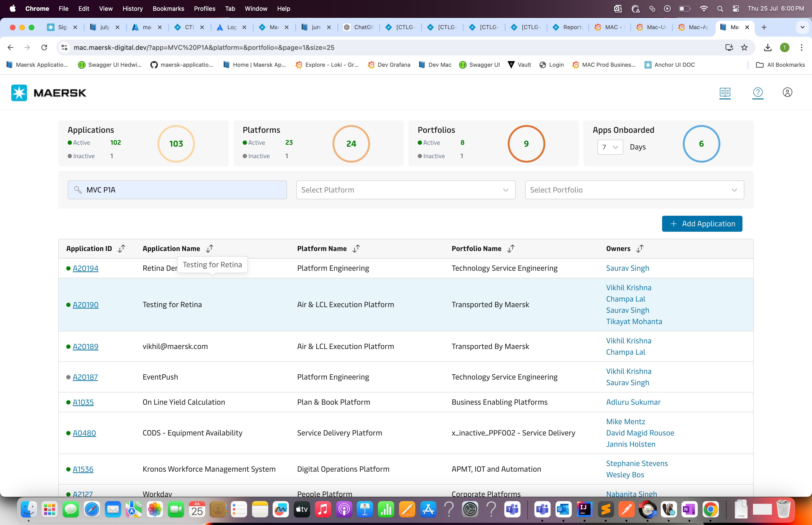Expand the Select Platform dropdown

(x=406, y=190)
